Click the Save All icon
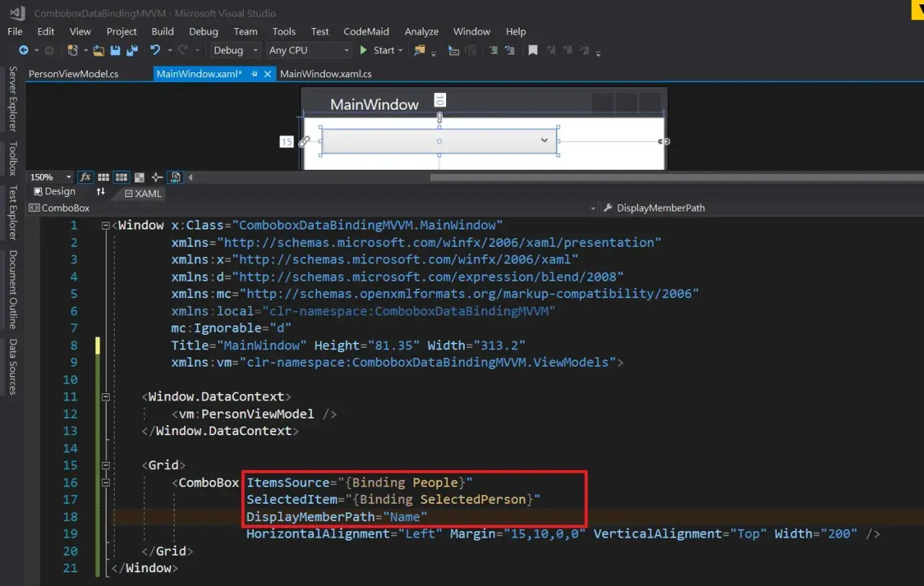 pos(132,50)
